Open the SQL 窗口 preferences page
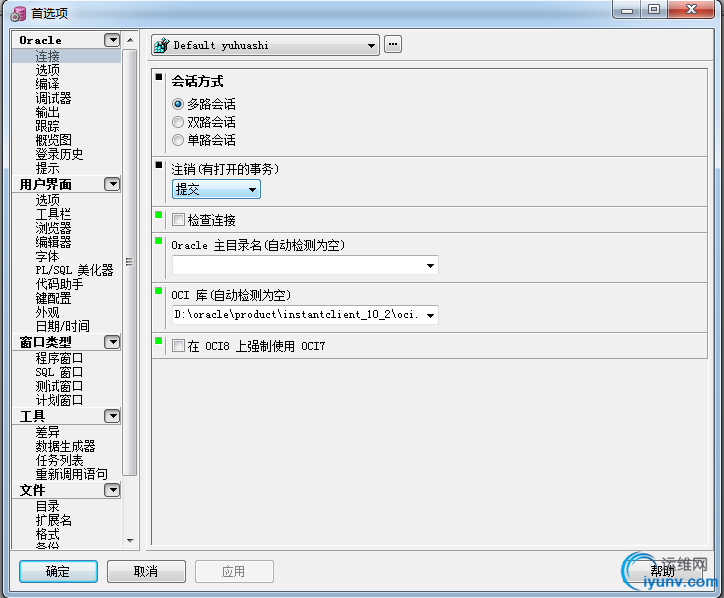The height and width of the screenshot is (598, 724). [60, 372]
